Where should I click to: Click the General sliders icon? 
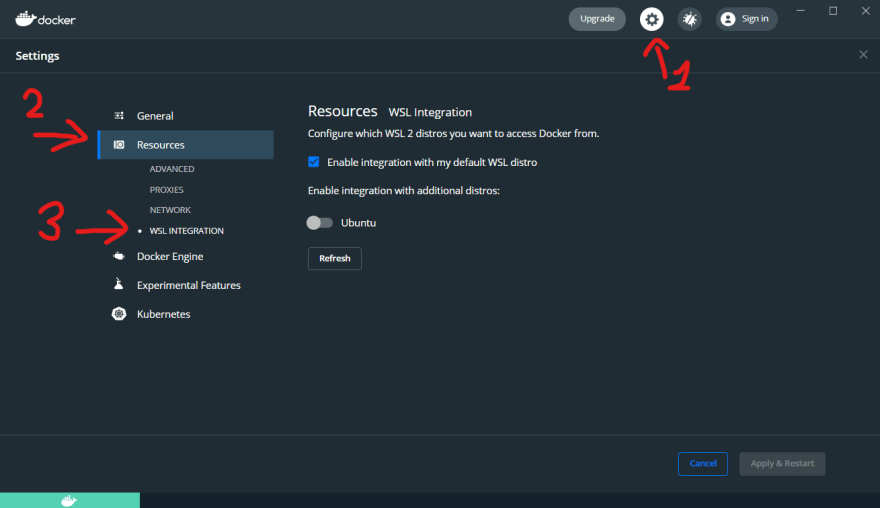tap(119, 116)
